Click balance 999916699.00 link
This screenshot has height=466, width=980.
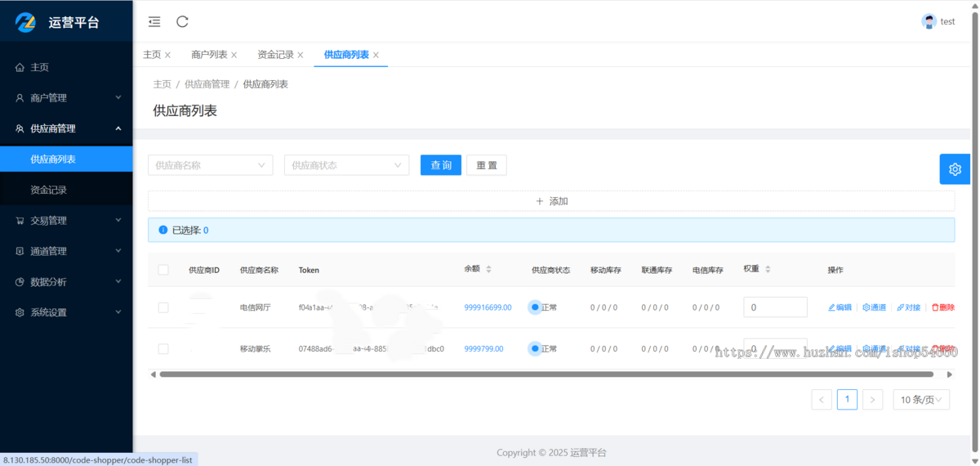pyautogui.click(x=488, y=307)
